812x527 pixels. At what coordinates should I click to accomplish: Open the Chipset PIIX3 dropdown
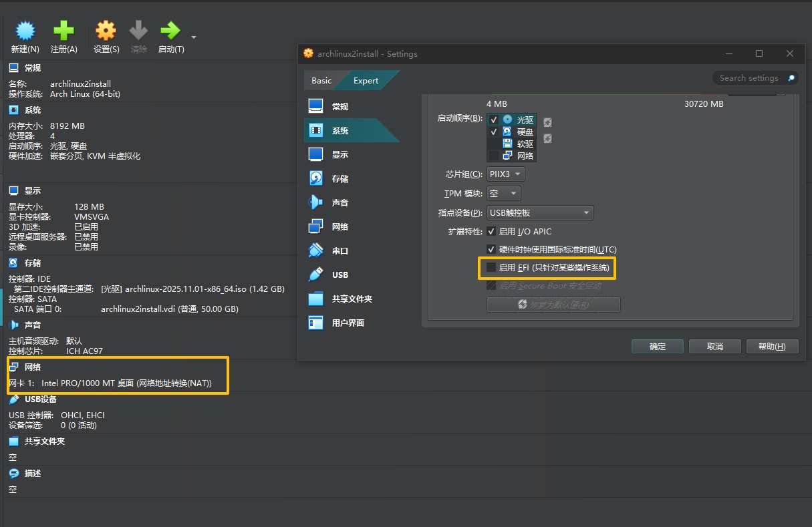click(x=506, y=174)
